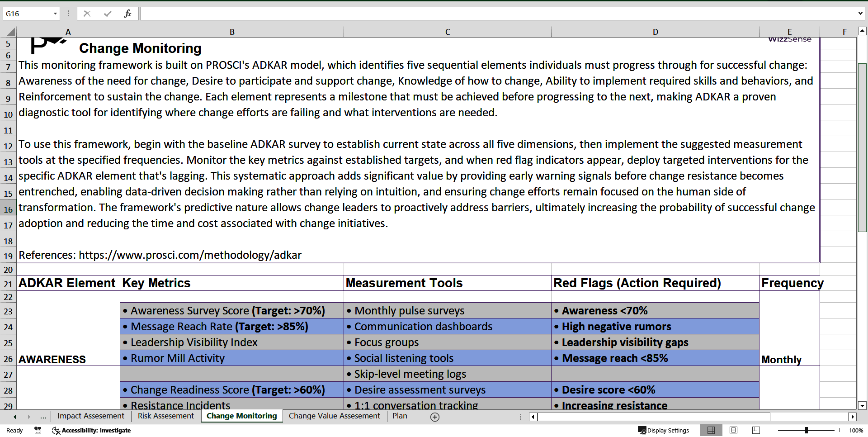Click the vertical scrollbar down arrow
Image resolution: width=868 pixels, height=437 pixels.
862,406
